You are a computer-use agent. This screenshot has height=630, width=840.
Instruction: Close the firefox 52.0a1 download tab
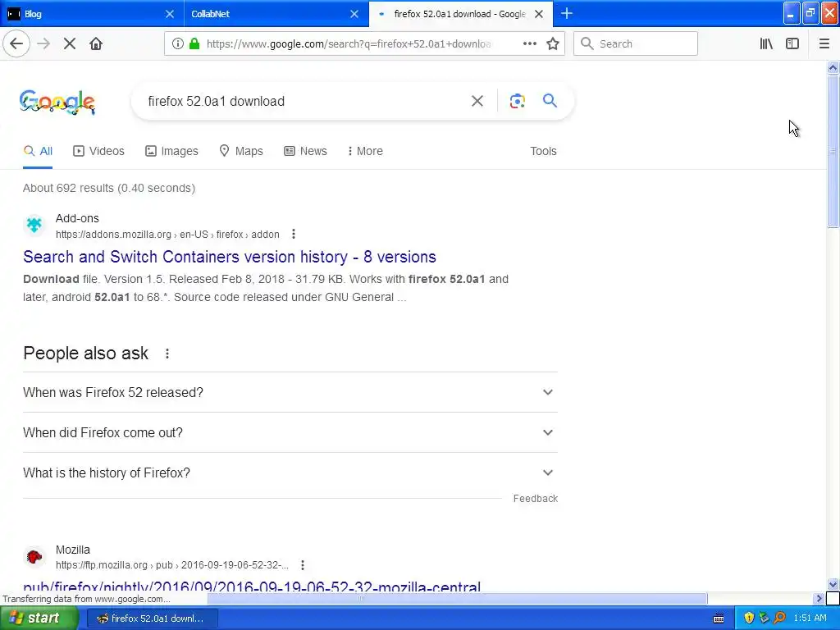(x=539, y=14)
